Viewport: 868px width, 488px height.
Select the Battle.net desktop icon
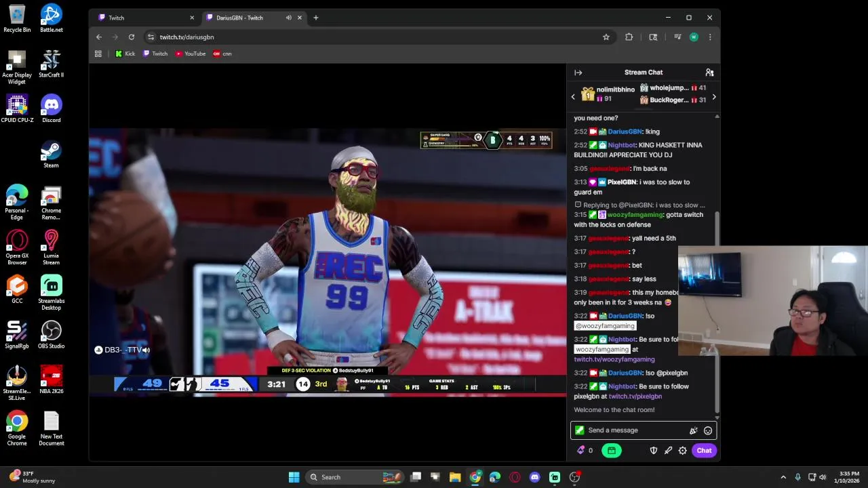click(x=52, y=18)
